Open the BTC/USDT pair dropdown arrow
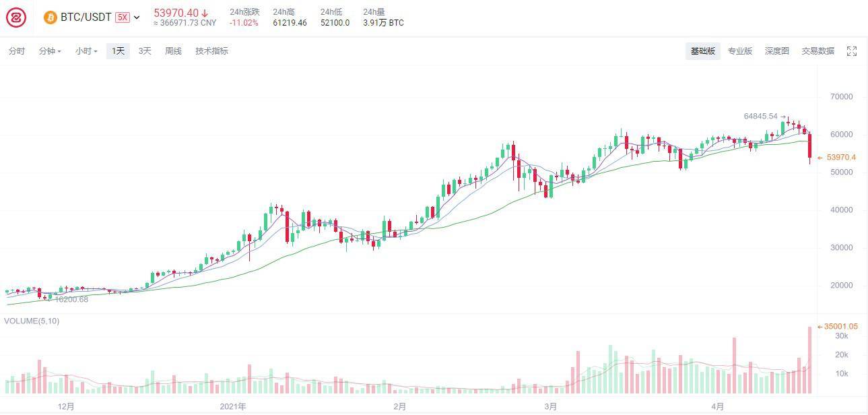 point(137,18)
